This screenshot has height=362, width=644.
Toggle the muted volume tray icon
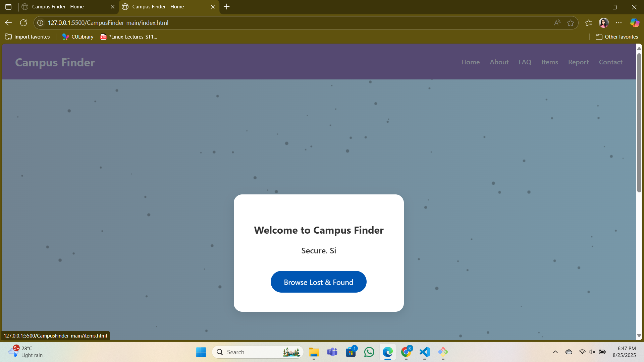pyautogui.click(x=592, y=352)
